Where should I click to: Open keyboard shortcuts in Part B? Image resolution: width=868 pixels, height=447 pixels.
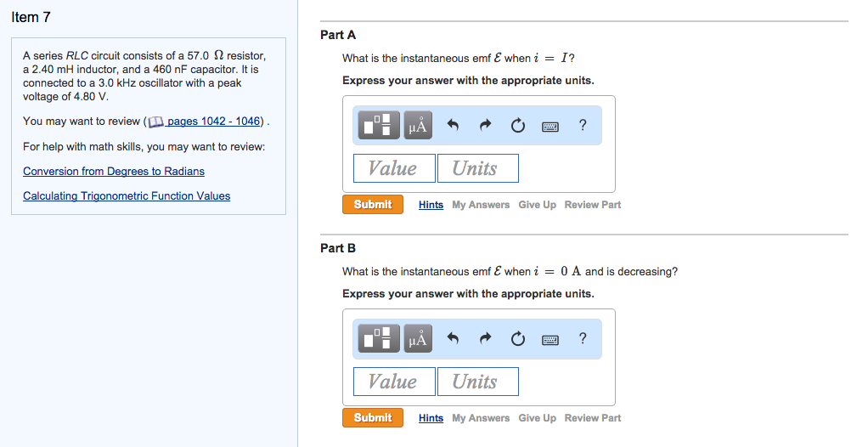550,339
